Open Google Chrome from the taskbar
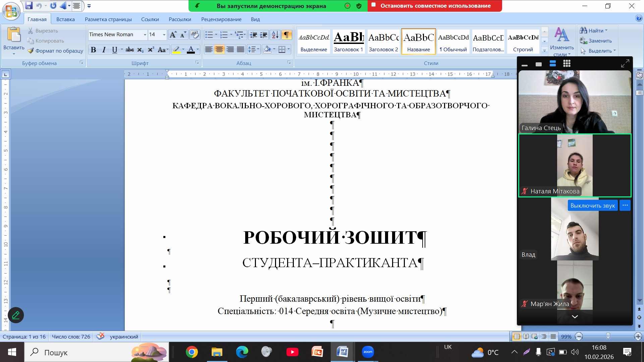The height and width of the screenshot is (362, 644). (x=192, y=352)
